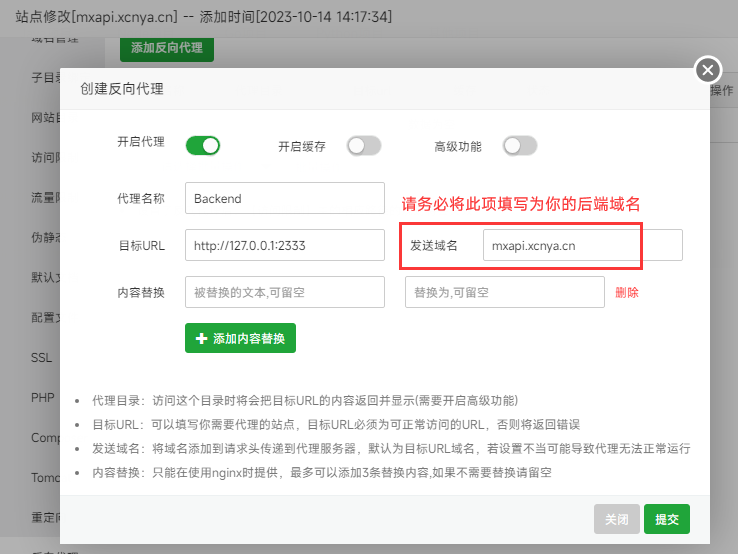The width and height of the screenshot is (738, 554).
Task: Click the 被替换的文本 input box
Action: [284, 292]
